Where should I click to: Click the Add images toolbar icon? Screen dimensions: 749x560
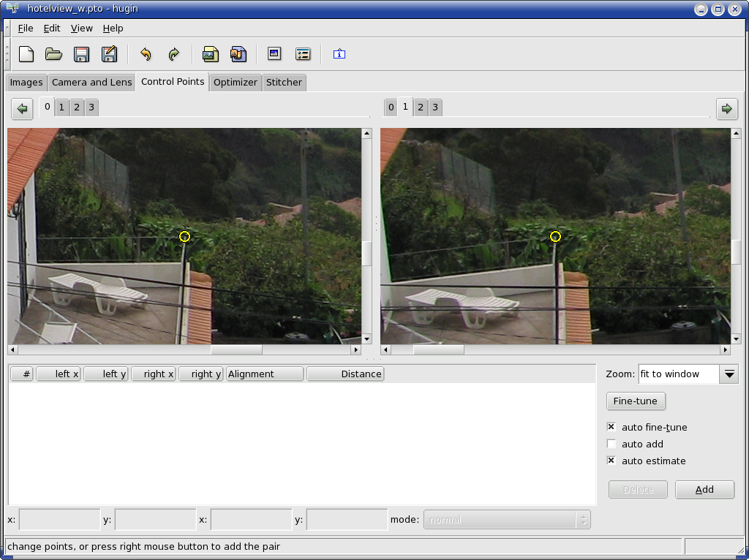tap(210, 54)
